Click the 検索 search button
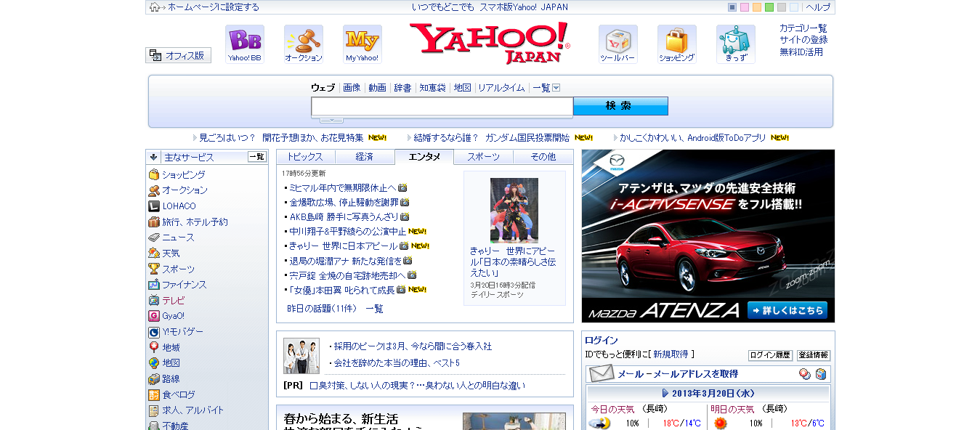 point(620,106)
